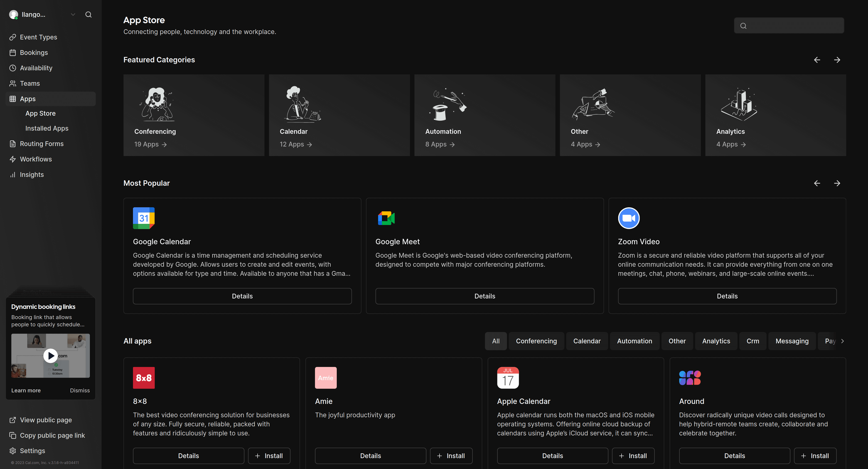Click the '19 Apps' link under Conferencing
This screenshot has height=469, width=868.
pos(151,144)
